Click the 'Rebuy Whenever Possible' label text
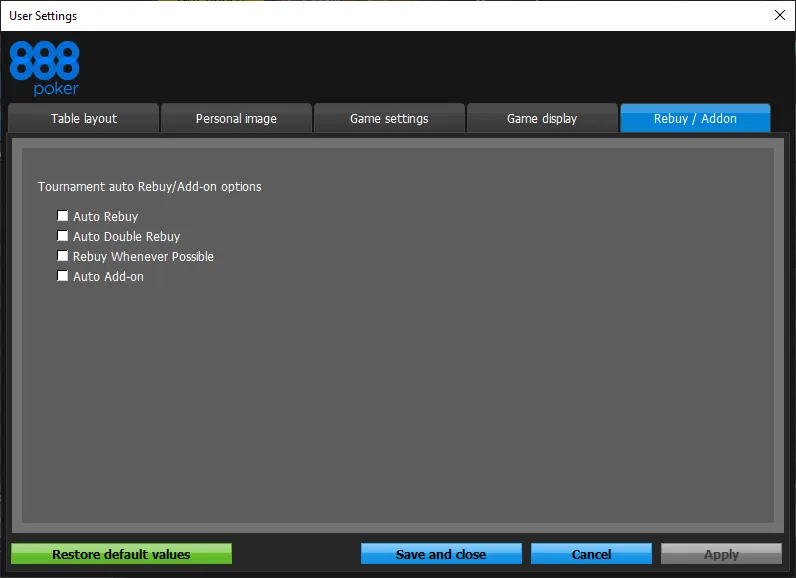The width and height of the screenshot is (796, 578). pyautogui.click(x=143, y=256)
